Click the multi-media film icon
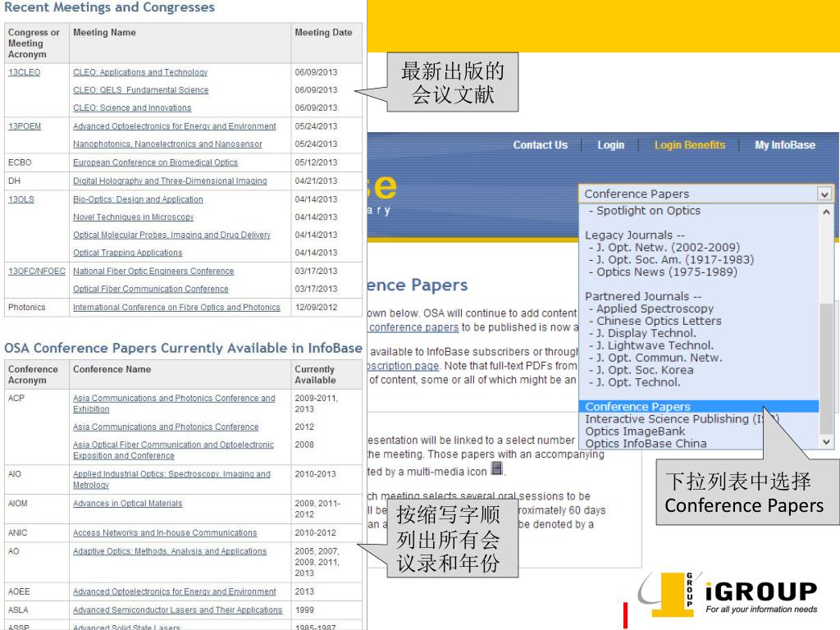Viewport: 840px width, 630px height. [497, 468]
